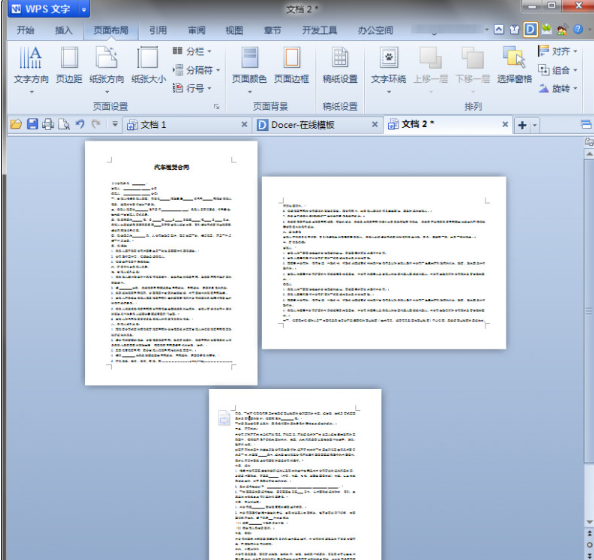594x560 pixels.
Task: Click the vertical scrollbar down arrow
Action: coord(589,522)
